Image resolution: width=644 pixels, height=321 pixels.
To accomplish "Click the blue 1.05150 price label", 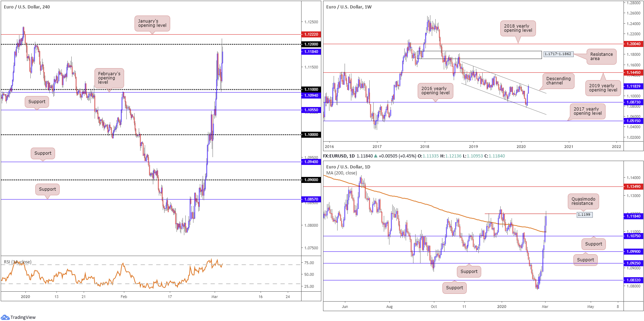I will (x=633, y=121).
